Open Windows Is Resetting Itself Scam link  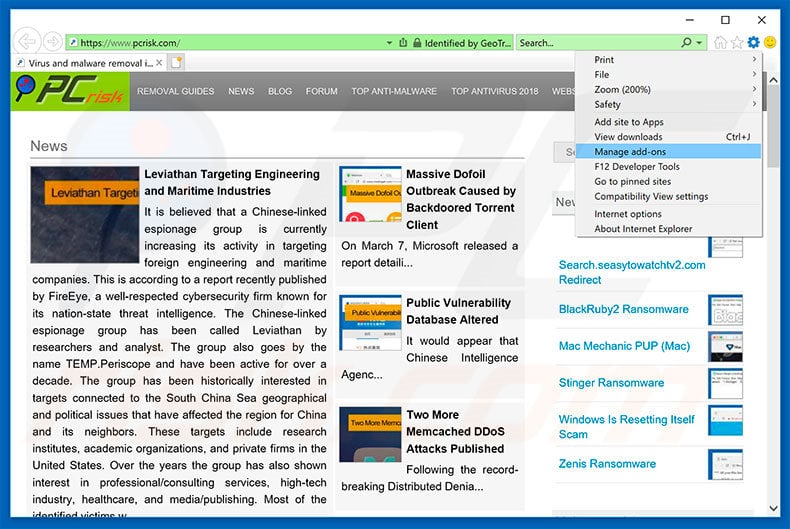coord(626,426)
